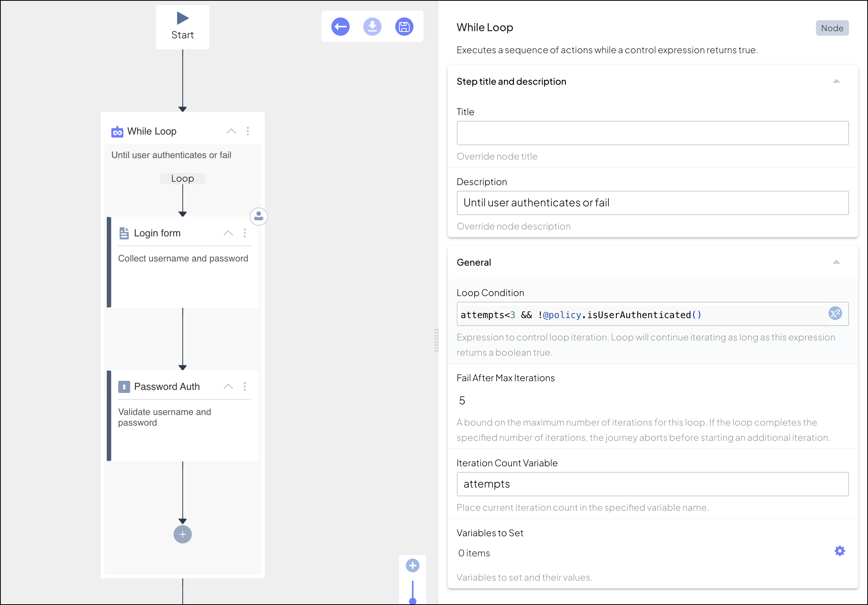The height and width of the screenshot is (605, 868).
Task: Click the save disk icon
Action: [x=404, y=27]
